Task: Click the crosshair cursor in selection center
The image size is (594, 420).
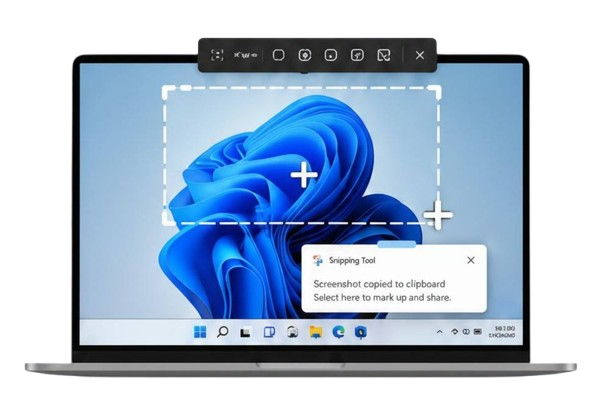Action: click(x=304, y=175)
